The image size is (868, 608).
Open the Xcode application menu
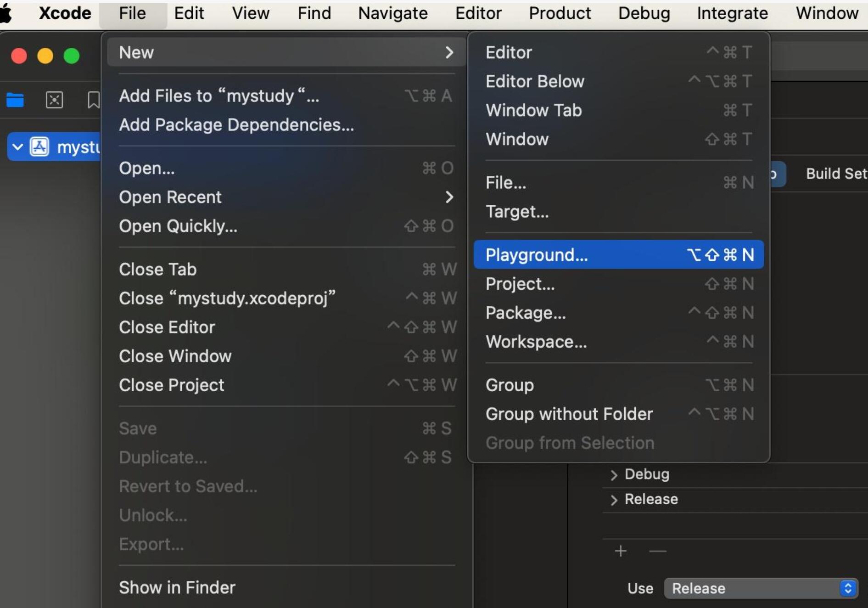[65, 13]
